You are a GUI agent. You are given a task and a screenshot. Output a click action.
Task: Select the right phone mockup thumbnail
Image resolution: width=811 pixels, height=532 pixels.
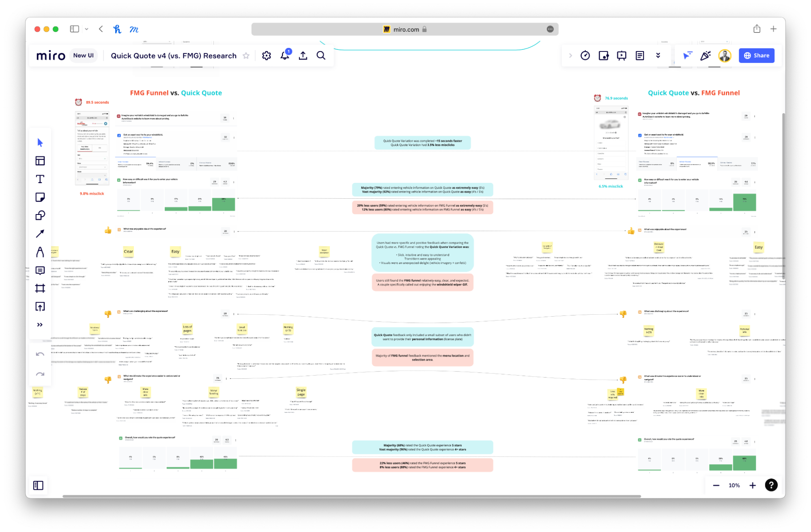point(611,143)
